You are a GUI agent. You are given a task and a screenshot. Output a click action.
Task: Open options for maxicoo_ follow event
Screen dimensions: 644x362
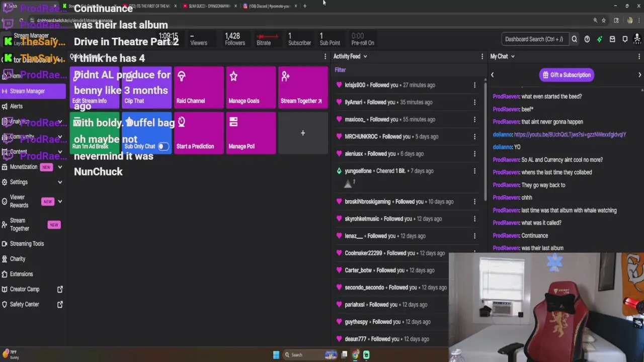[x=474, y=119]
